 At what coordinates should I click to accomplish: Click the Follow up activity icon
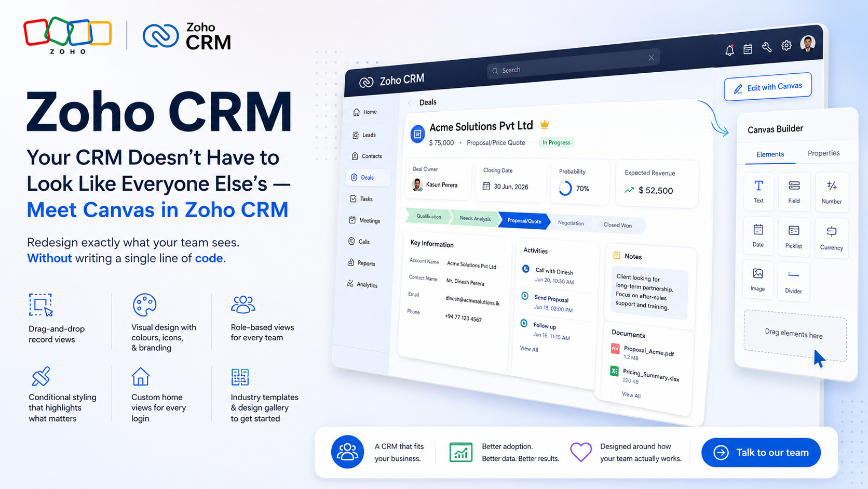[524, 323]
